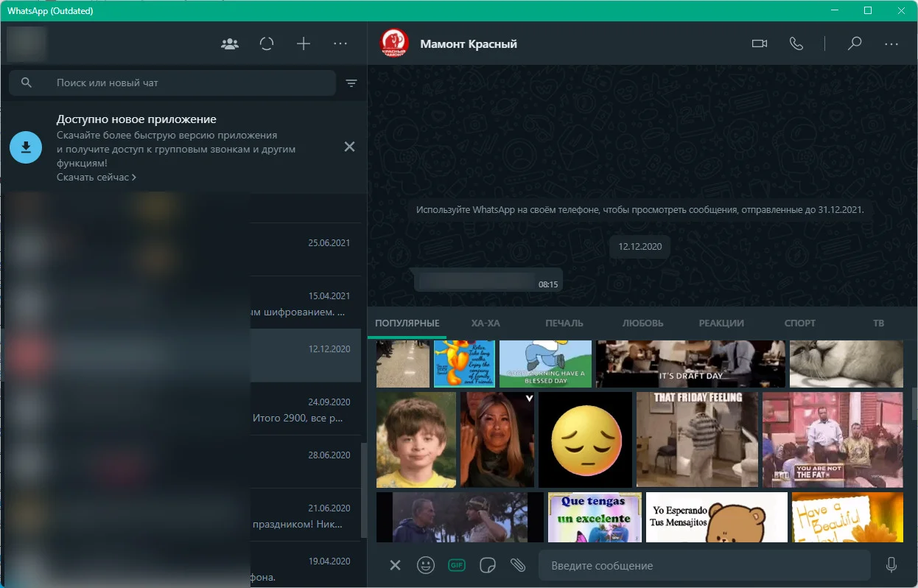Open the chat dated 28.06.2020
Image resolution: width=918 pixels, height=588 pixels.
[181, 462]
